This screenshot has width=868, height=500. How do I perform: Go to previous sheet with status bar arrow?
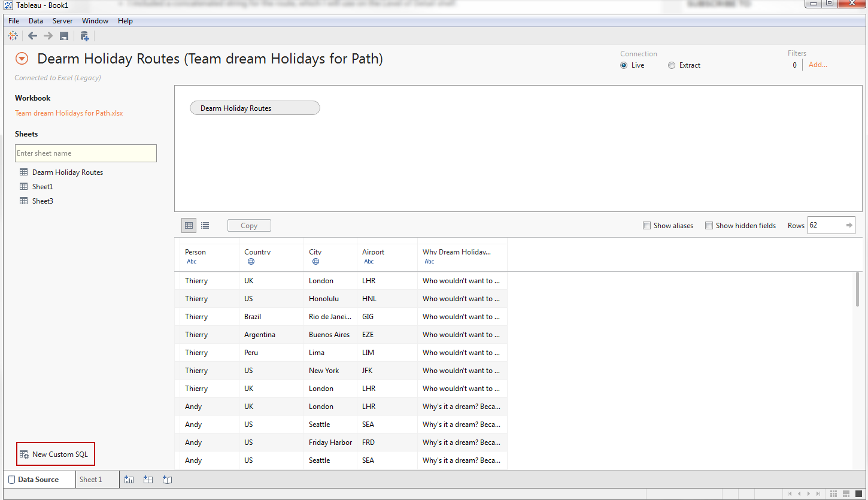coord(799,494)
